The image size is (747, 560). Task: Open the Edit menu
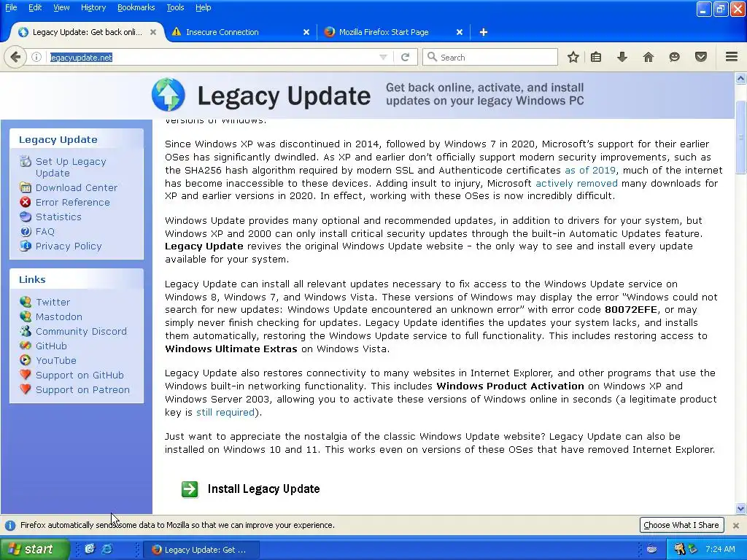tap(35, 7)
